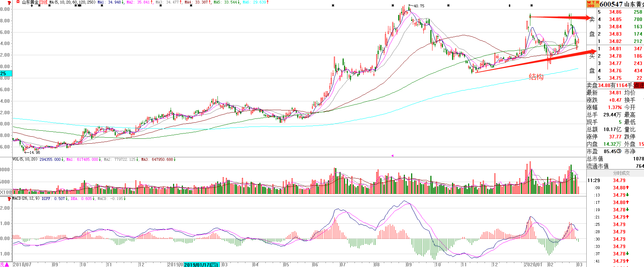Viewport: 644px width, 267px height.
Task: Click the red 点击 button after sell order notice
Action: point(639,85)
